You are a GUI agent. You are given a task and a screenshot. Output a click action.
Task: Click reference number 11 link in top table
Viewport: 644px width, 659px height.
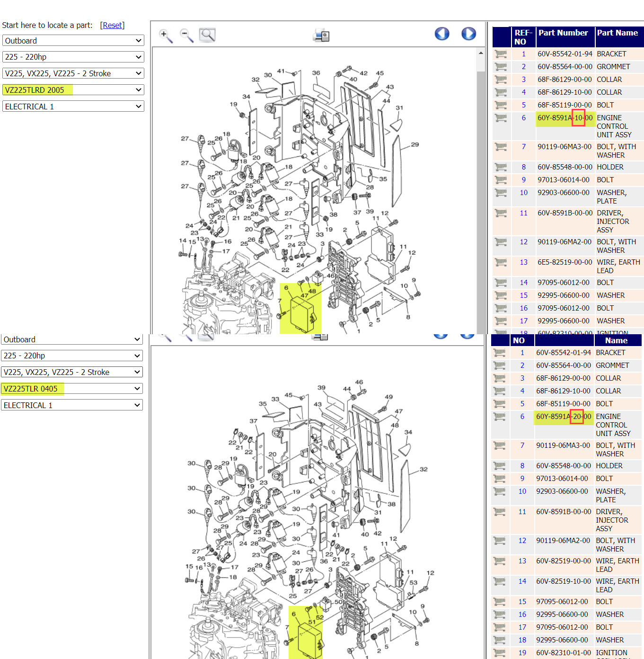pos(523,213)
